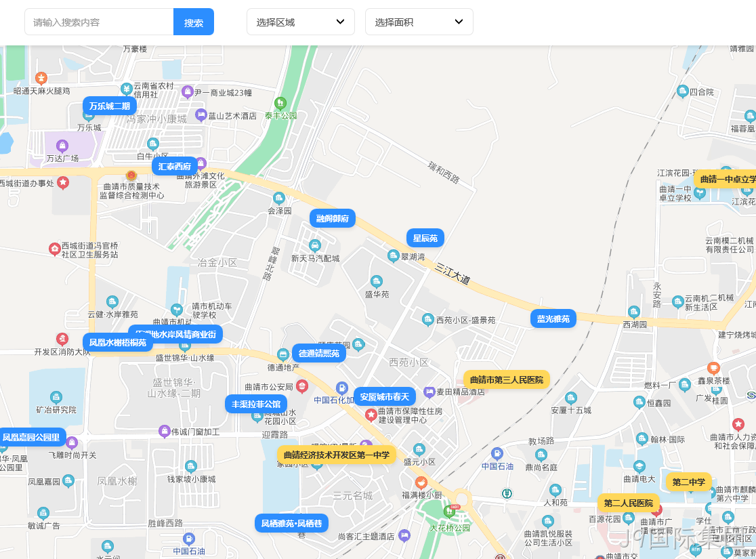Screen dimensions: 756x559
Task: Click the search input field
Action: (x=99, y=22)
